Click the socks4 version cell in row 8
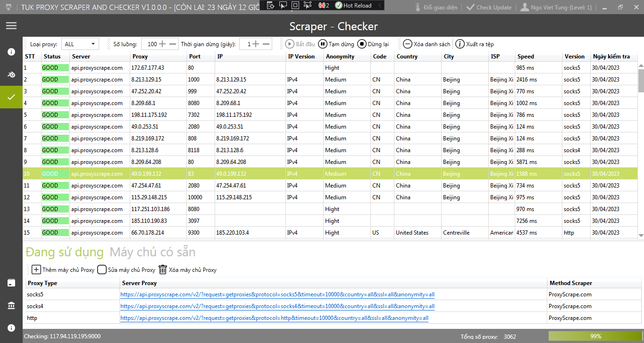This screenshot has height=343, width=644. (576, 150)
